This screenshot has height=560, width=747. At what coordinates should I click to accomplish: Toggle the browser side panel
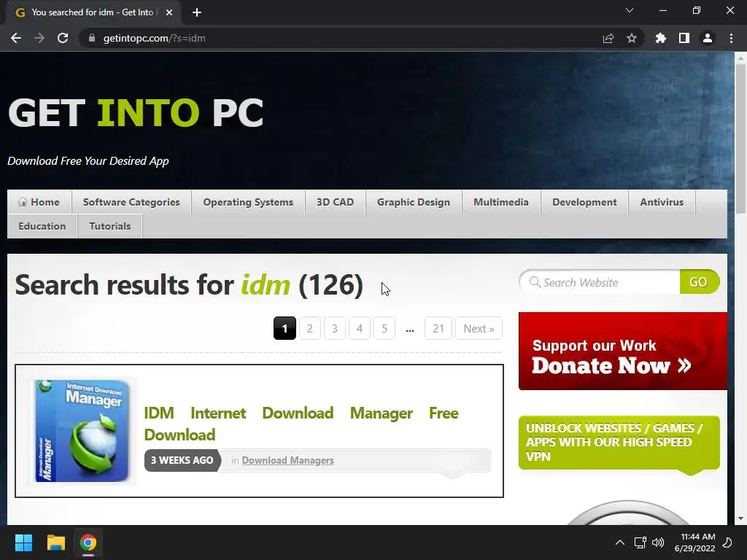[x=684, y=38]
